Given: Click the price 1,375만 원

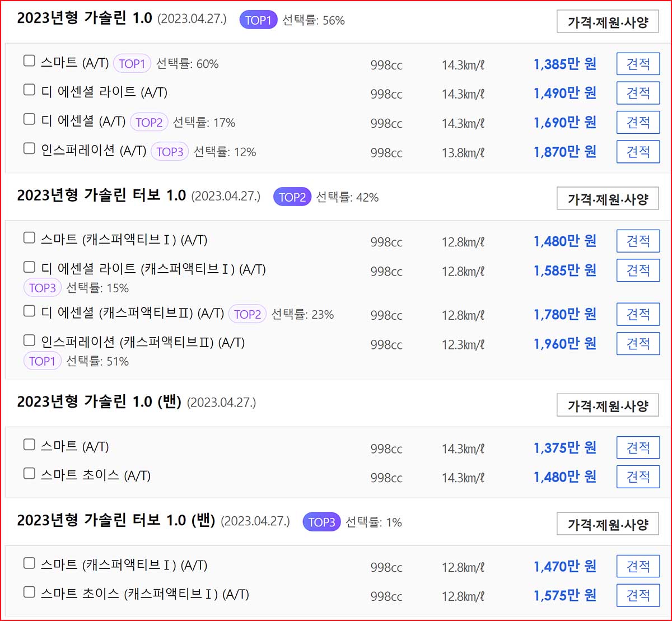Looking at the screenshot, I should [x=565, y=447].
